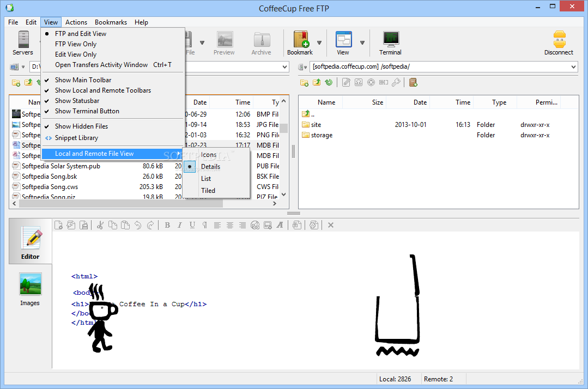Insert image icon in editor toolbar
Image resolution: width=588 pixels, height=389 pixels.
(268, 225)
